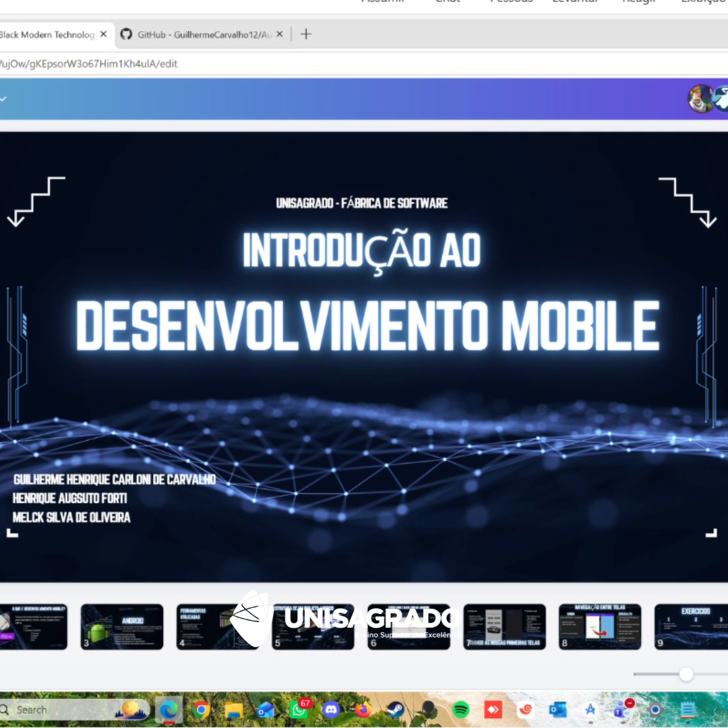Open new Outlook with envelope icon

tap(266, 710)
